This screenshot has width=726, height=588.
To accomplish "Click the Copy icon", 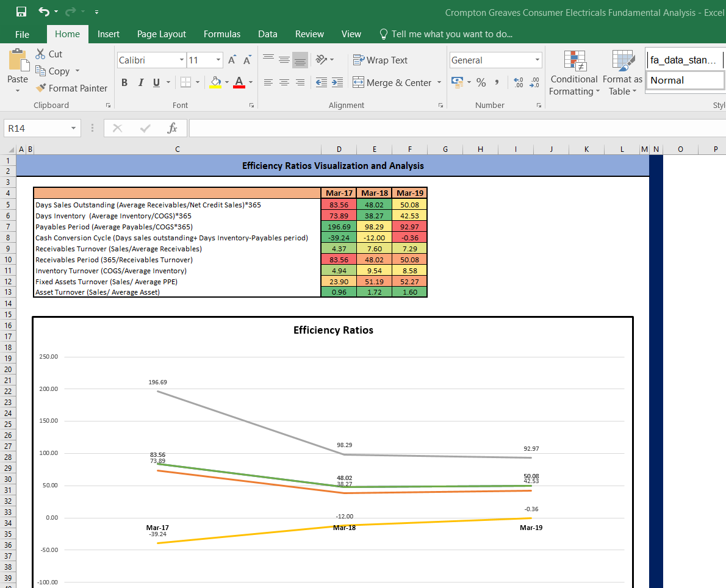I will [x=40, y=71].
